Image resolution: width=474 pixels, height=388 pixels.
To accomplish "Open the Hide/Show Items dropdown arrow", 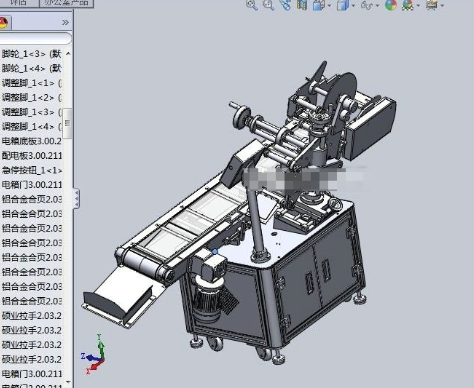I will (x=377, y=6).
